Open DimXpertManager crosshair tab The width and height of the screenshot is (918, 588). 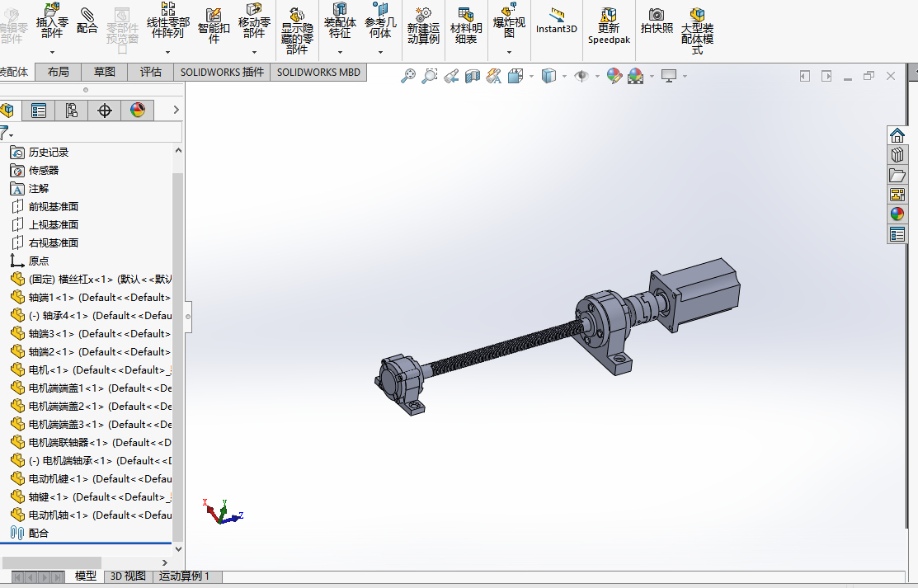click(x=105, y=111)
